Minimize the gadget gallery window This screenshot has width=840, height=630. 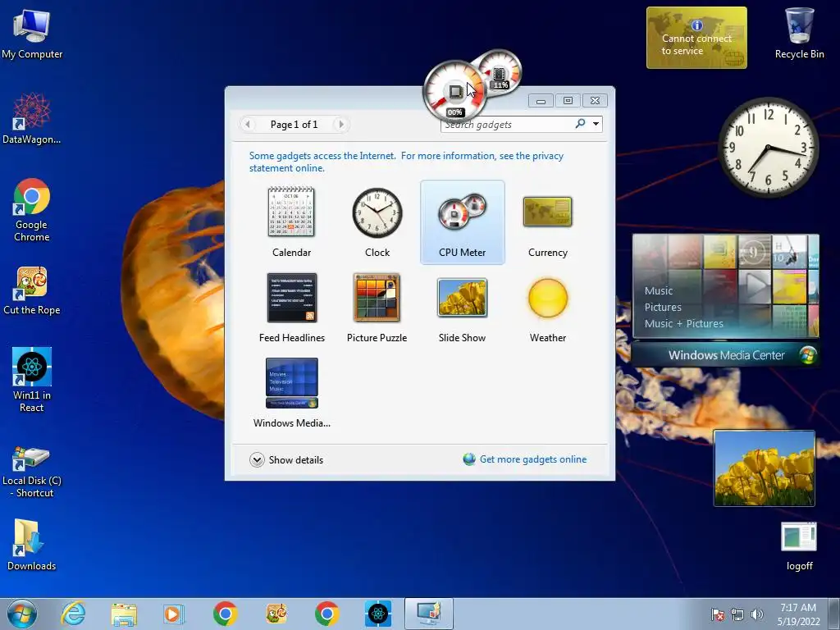(x=541, y=101)
